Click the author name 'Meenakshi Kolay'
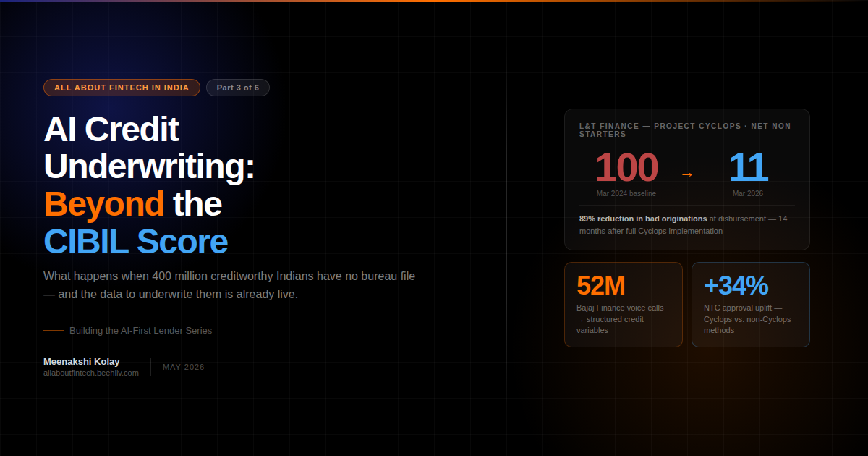868x456 pixels. pos(82,361)
